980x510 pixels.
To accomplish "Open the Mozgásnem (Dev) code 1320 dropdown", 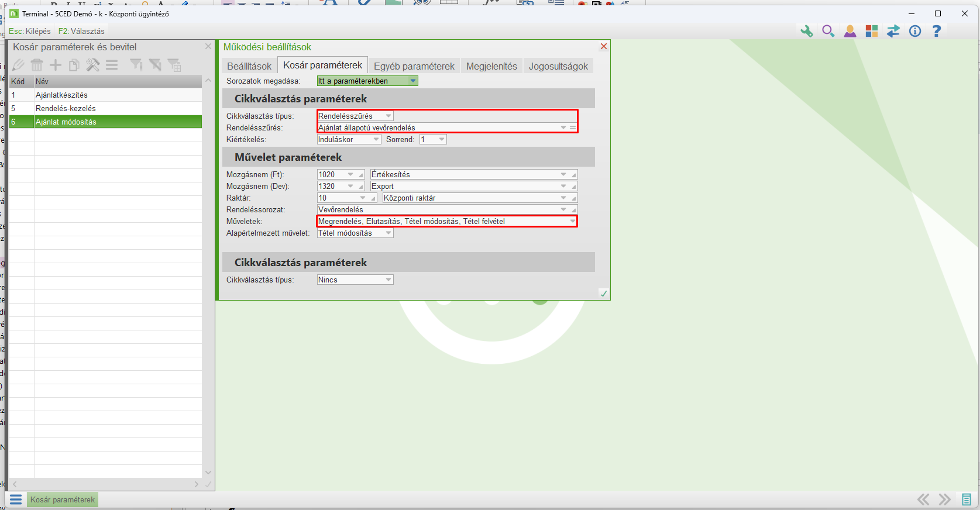I will click(350, 186).
